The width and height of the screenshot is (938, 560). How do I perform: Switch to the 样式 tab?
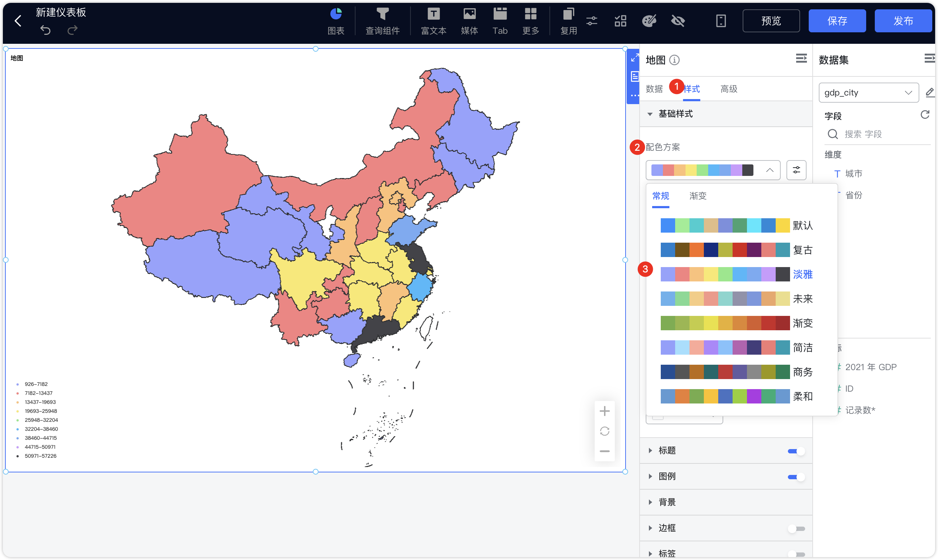tap(692, 89)
